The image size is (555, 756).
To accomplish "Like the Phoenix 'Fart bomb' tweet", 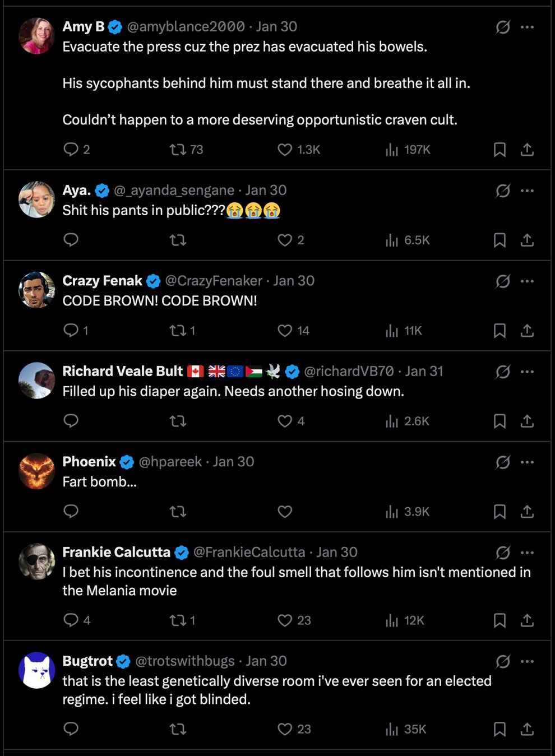I will tap(285, 512).
